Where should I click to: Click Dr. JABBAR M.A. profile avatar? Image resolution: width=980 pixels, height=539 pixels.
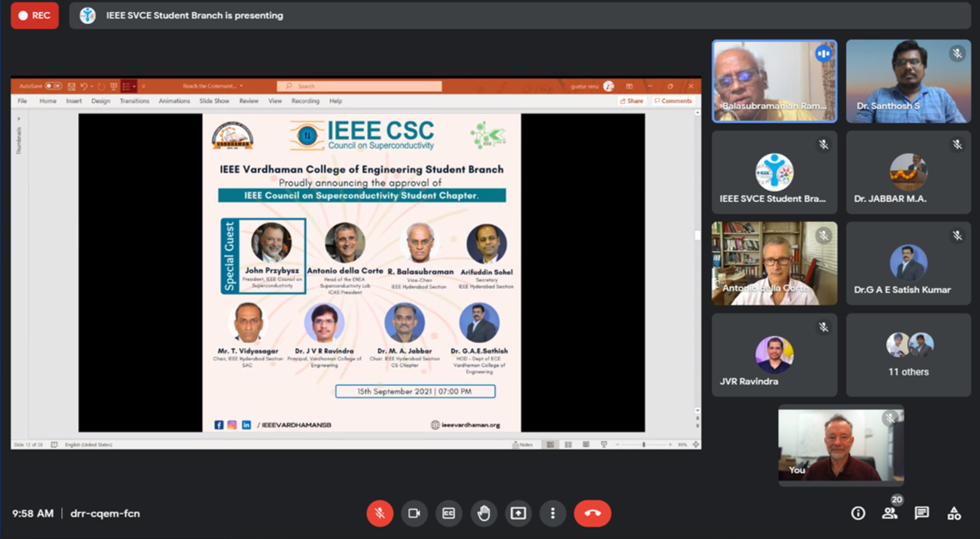(x=908, y=172)
